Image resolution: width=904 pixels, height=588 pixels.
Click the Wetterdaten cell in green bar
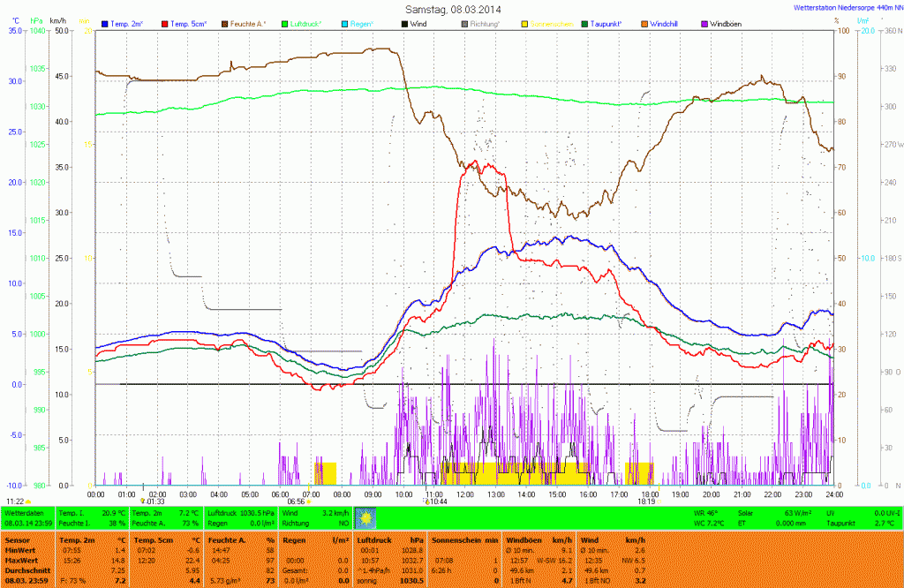click(x=24, y=512)
